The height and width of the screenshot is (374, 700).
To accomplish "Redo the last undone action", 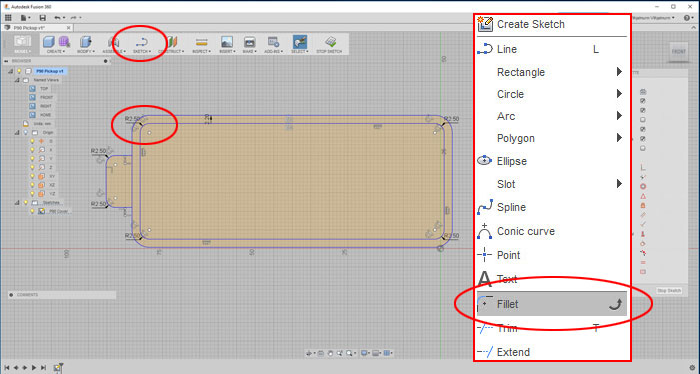I will click(x=74, y=18).
